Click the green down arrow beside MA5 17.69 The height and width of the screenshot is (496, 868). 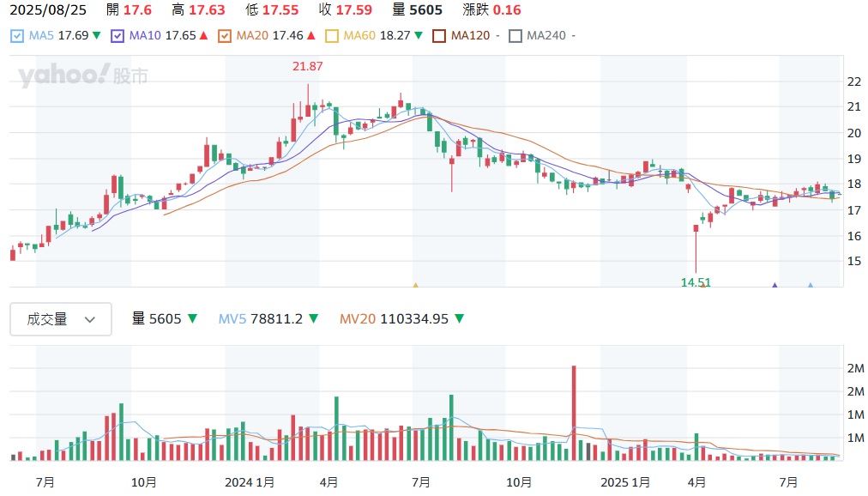click(97, 35)
